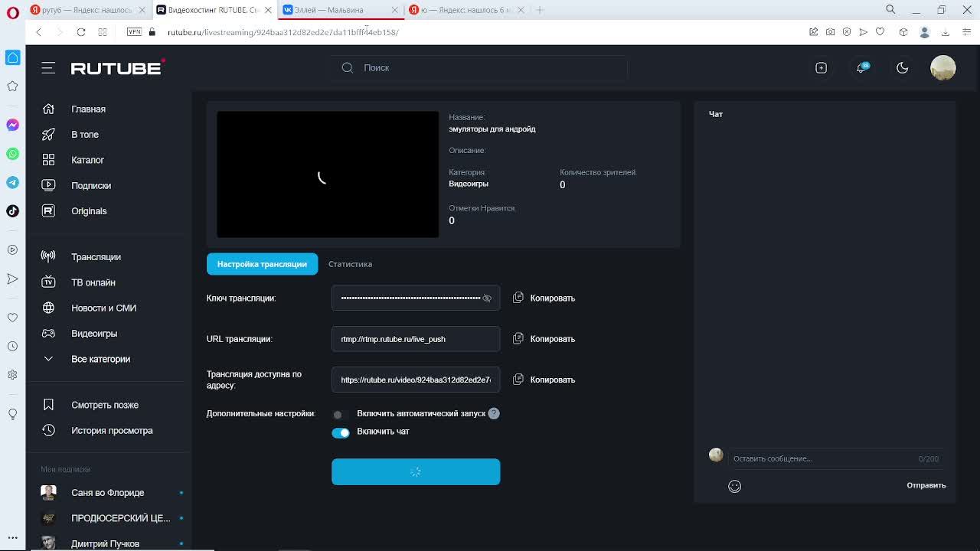Take a snapshot with the camera icon
The width and height of the screenshot is (980, 551).
pyautogui.click(x=830, y=32)
